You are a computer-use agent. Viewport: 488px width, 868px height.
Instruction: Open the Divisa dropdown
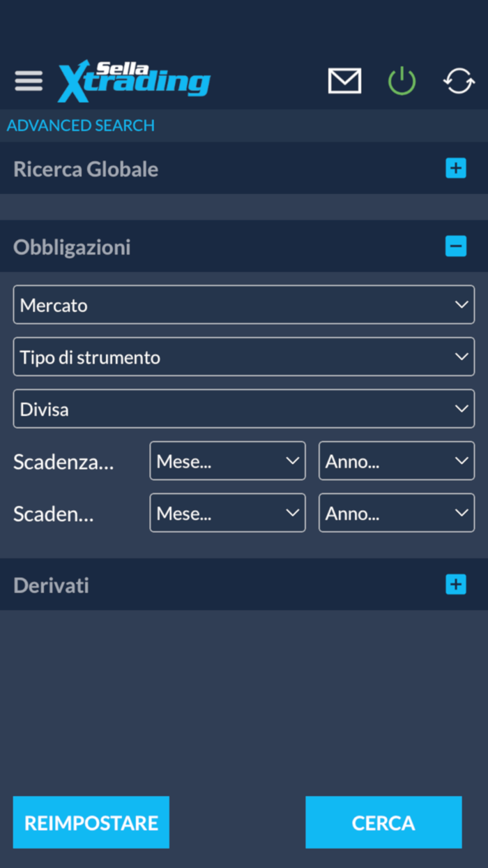pyautogui.click(x=243, y=409)
